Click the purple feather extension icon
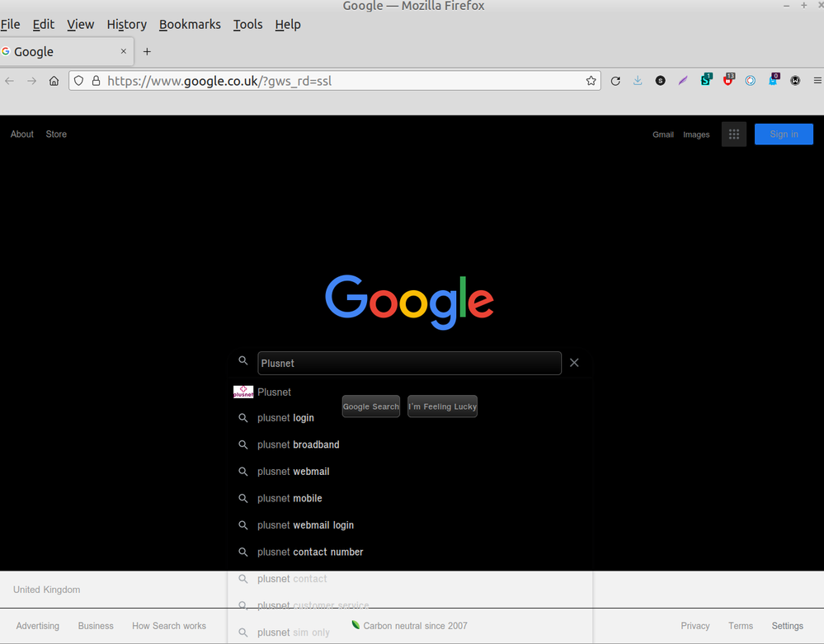Image resolution: width=824 pixels, height=644 pixels. click(x=682, y=80)
